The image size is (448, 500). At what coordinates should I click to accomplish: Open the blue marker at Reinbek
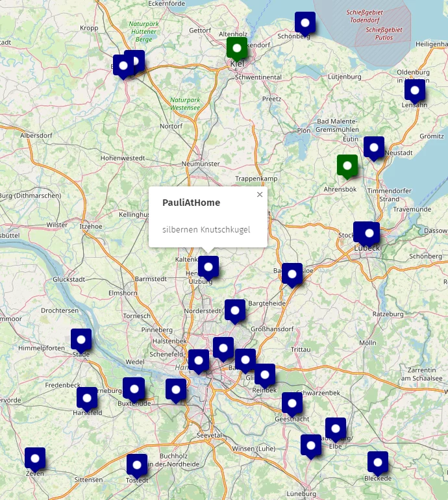click(x=265, y=375)
